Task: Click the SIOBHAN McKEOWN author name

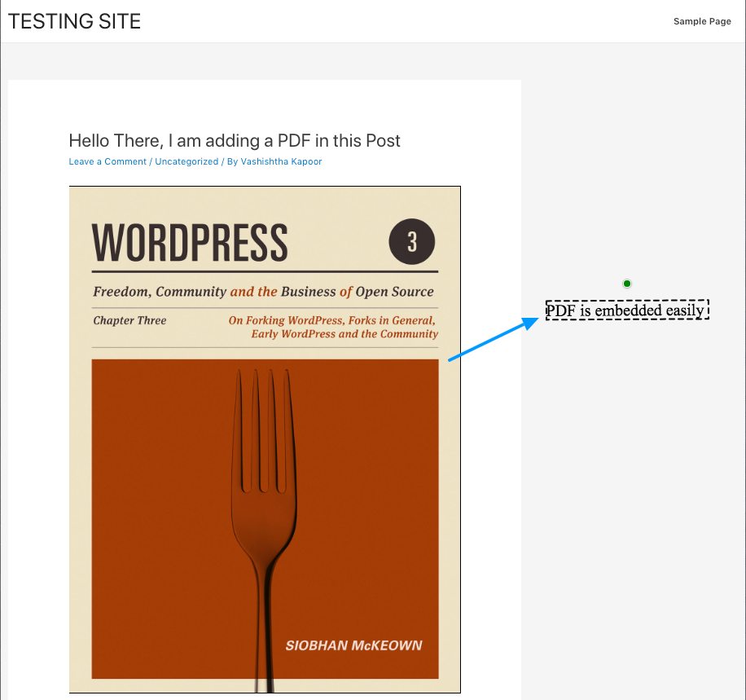Action: point(353,645)
